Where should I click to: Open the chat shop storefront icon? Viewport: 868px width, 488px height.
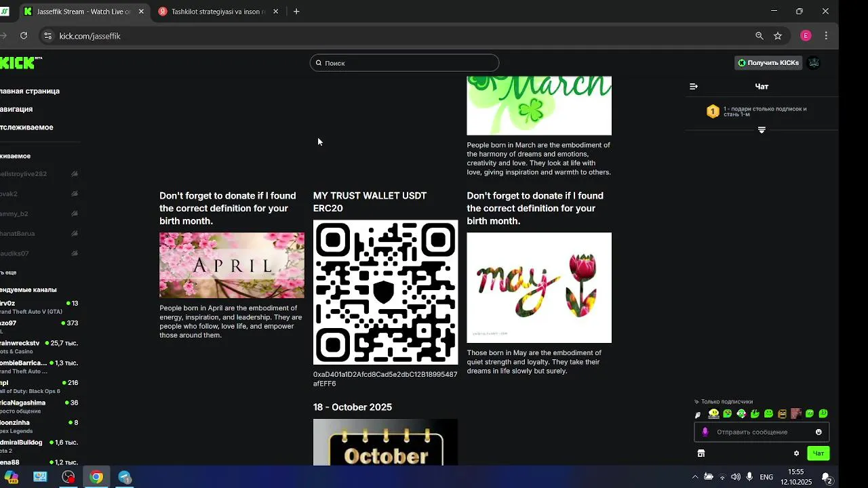[x=701, y=453]
